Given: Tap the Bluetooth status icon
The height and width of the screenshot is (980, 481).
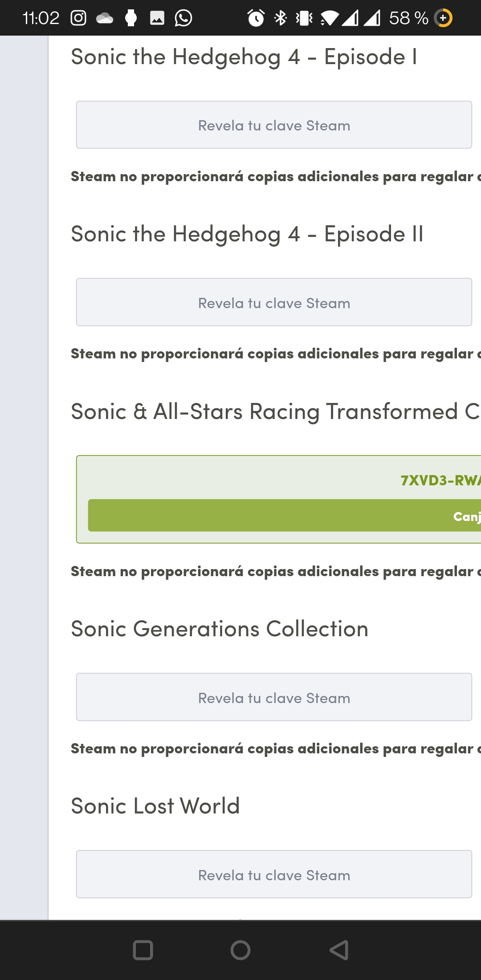Looking at the screenshot, I should coord(281,18).
